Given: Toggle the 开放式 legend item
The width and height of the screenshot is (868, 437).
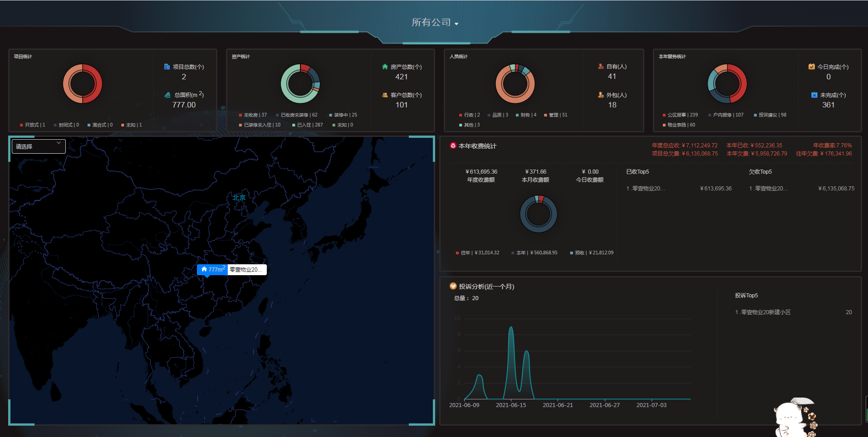Looking at the screenshot, I should pyautogui.click(x=32, y=125).
